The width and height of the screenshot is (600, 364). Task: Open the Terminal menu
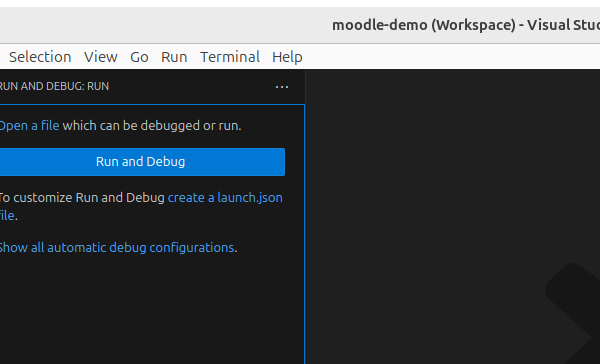(x=230, y=57)
